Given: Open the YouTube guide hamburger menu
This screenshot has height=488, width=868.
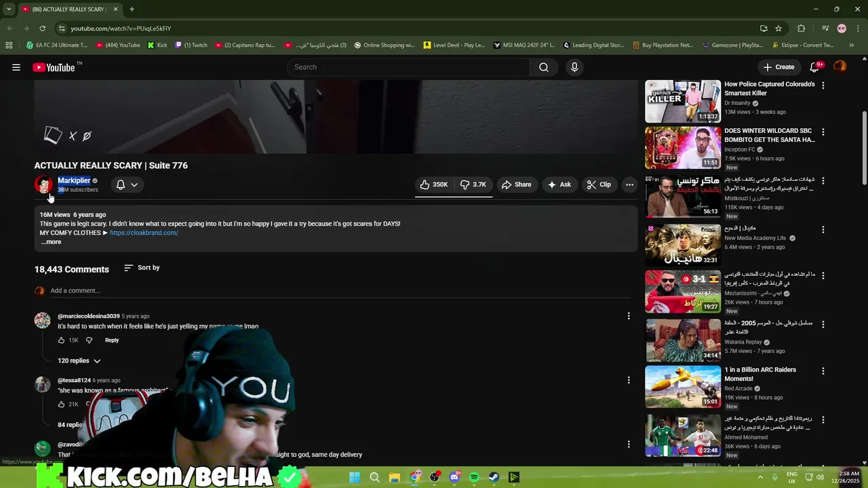Looking at the screenshot, I should pos(16,67).
